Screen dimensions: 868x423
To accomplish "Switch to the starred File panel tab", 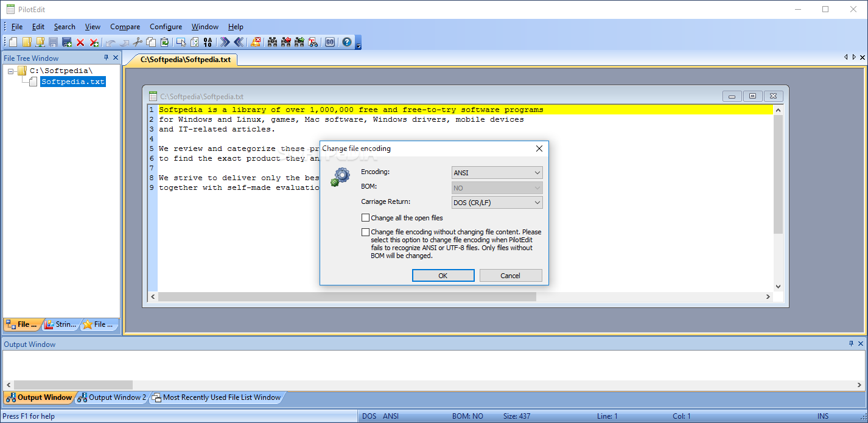I will point(99,324).
